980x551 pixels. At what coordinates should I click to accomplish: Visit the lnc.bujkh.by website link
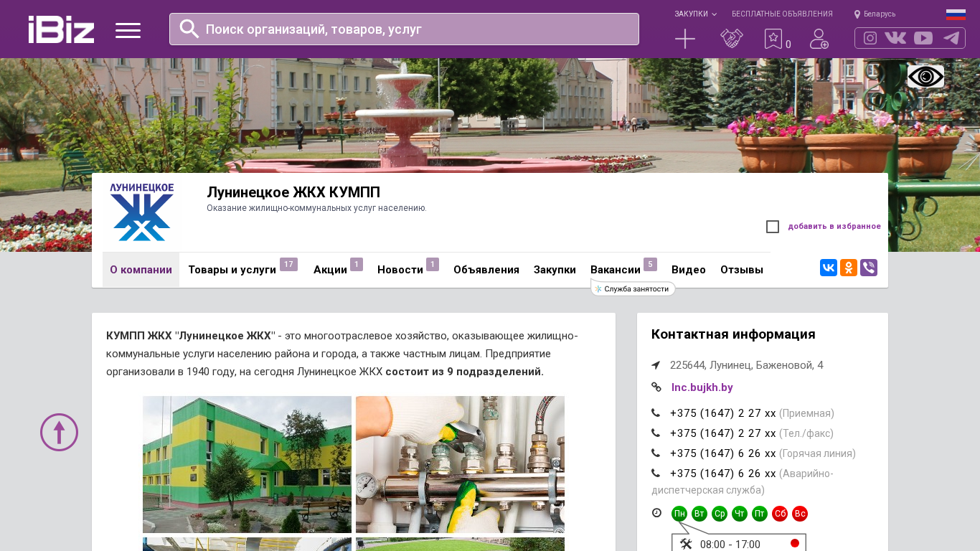pos(702,387)
